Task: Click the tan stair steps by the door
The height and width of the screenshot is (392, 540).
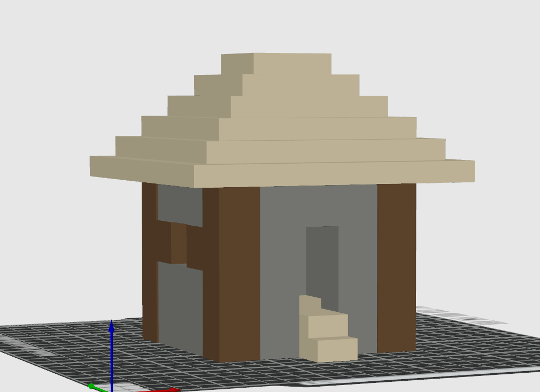Action: point(328,329)
